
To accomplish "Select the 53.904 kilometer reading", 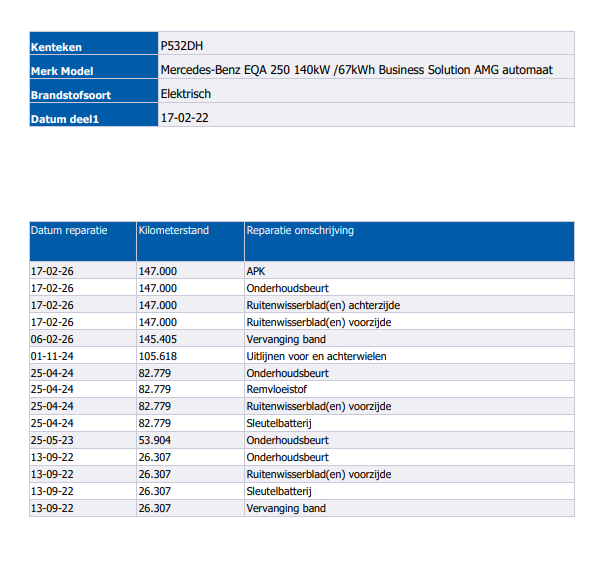I will coord(155,440).
